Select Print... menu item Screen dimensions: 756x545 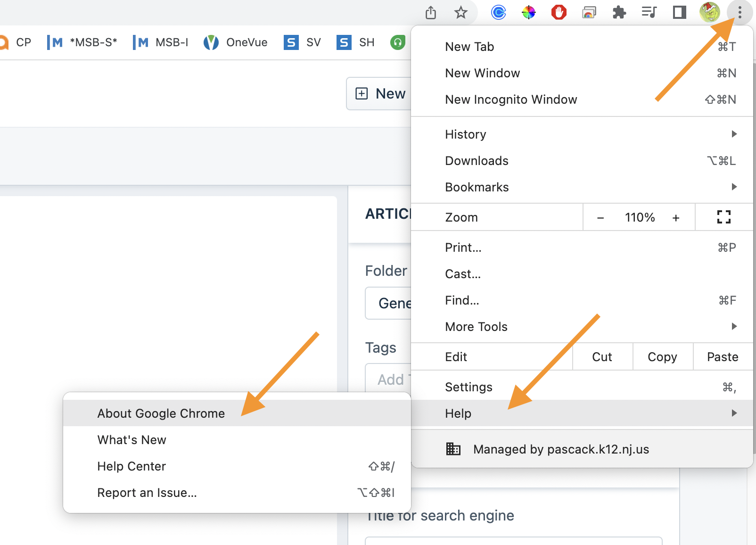(x=582, y=248)
